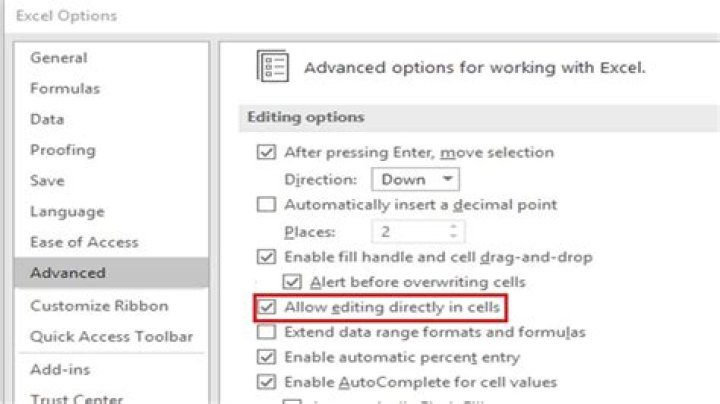Open the General options category
Image resolution: width=720 pixels, height=404 pixels.
58,58
